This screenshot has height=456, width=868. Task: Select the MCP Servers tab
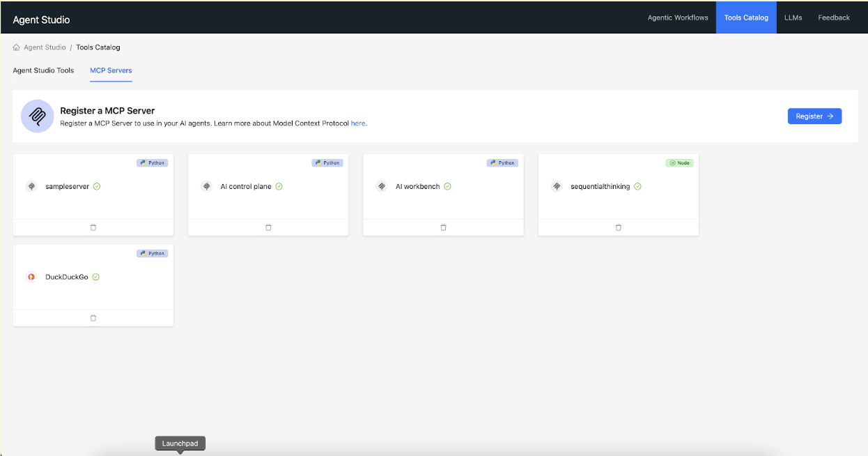(x=111, y=70)
